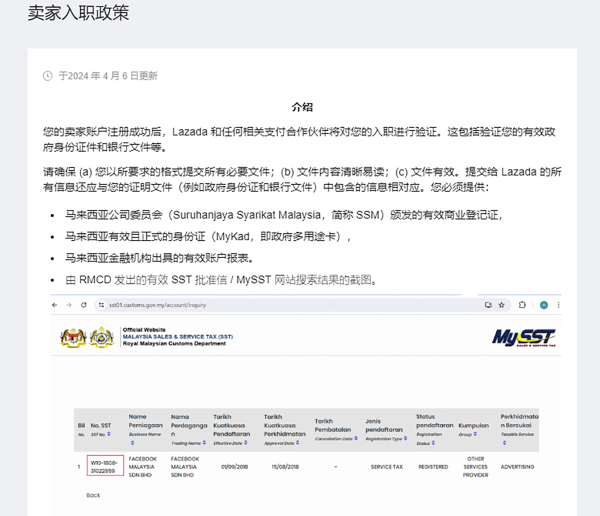Click the SST number W10-1808-31022859 cell
Image resolution: width=600 pixels, height=516 pixels.
point(105,465)
